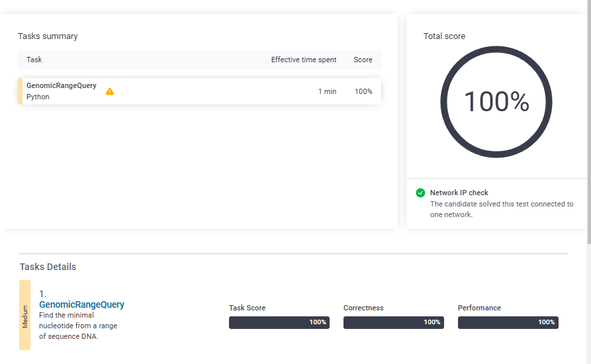Click the 1 min time value
The height and width of the screenshot is (364, 591).
pos(327,91)
